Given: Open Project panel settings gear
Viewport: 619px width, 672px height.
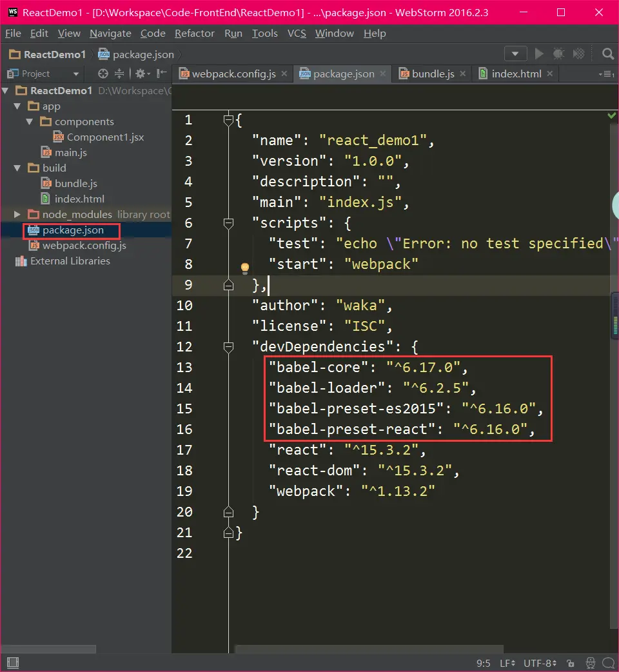Looking at the screenshot, I should tap(142, 74).
